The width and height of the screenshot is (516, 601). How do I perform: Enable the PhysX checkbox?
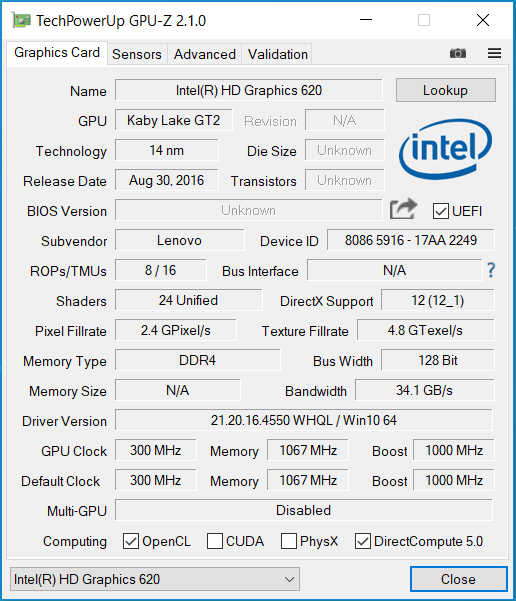coord(289,541)
